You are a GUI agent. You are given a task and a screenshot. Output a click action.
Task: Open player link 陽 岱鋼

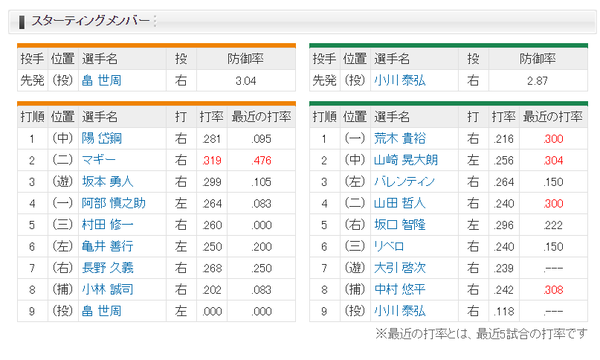pos(101,138)
